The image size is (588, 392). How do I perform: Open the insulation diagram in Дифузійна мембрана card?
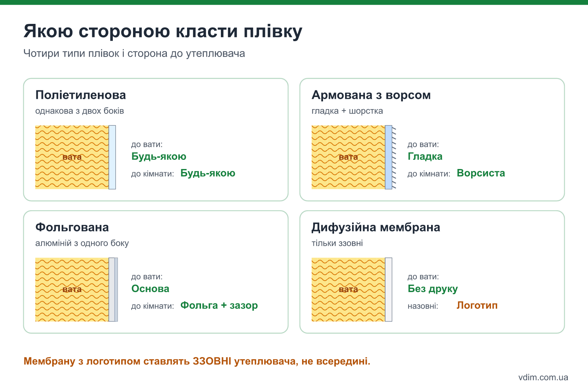[x=352, y=289]
